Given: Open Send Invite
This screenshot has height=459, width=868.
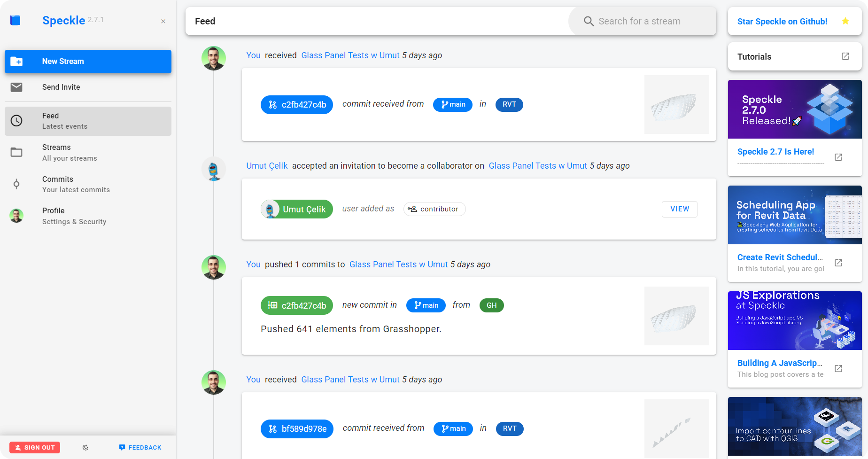Looking at the screenshot, I should pos(88,87).
